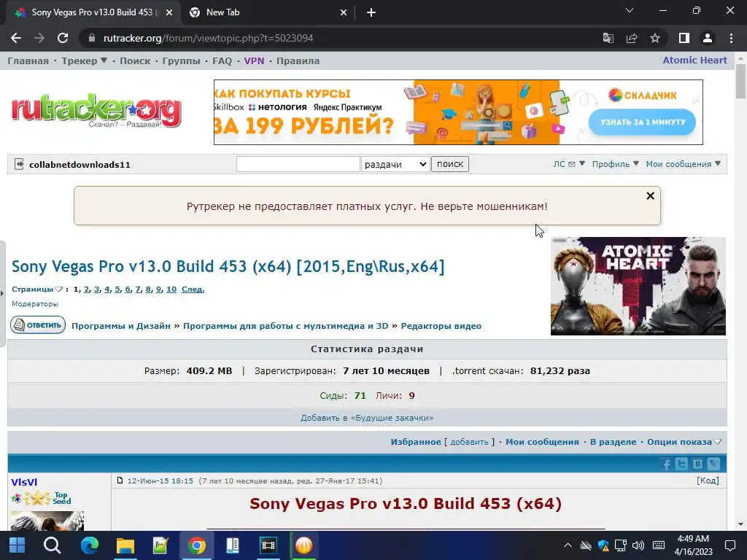Share topic on Facebook icon
747x560 pixels.
pyautogui.click(x=666, y=464)
